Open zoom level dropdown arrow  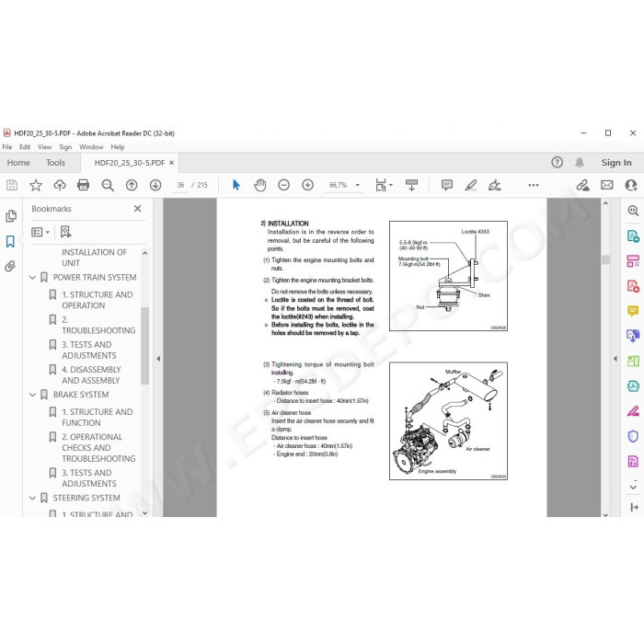click(x=357, y=185)
